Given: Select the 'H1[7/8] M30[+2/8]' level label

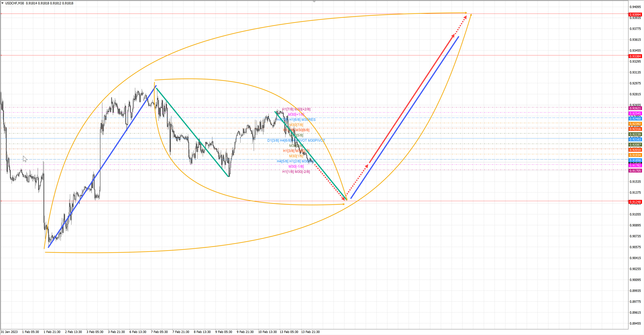Looking at the screenshot, I should 296,109.
